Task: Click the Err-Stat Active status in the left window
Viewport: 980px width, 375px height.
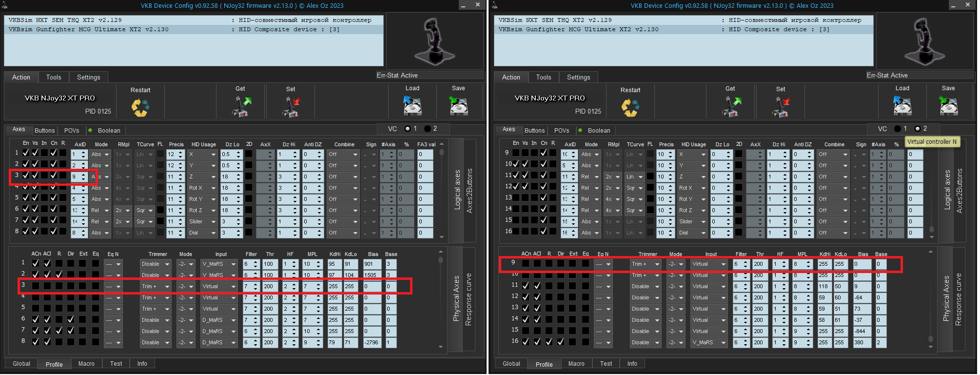Action: coord(429,75)
